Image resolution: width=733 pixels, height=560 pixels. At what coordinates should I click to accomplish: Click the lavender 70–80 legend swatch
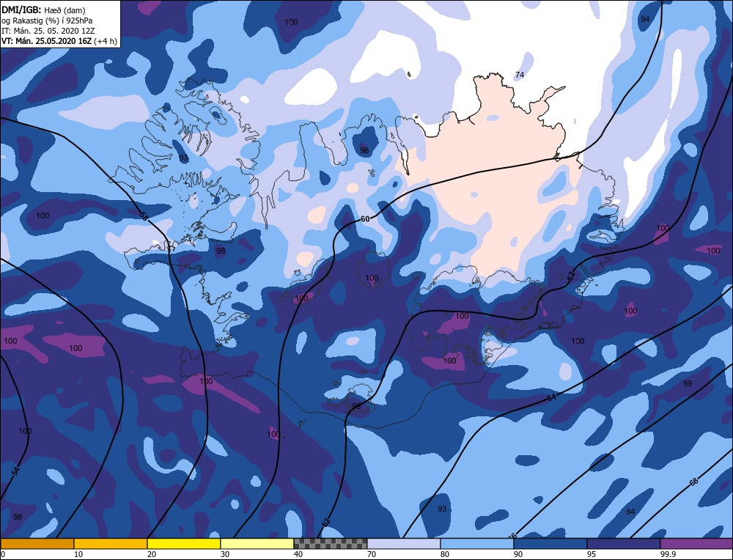[x=404, y=543]
